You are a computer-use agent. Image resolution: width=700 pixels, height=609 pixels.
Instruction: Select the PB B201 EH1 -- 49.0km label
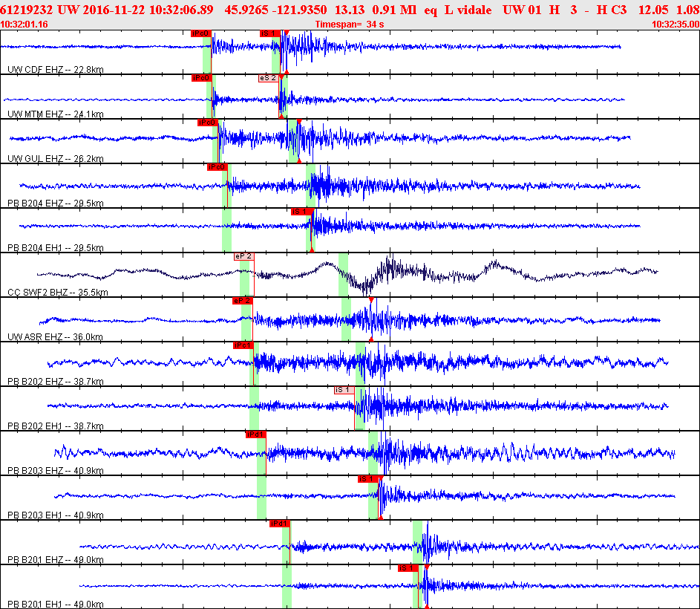pyautogui.click(x=56, y=604)
